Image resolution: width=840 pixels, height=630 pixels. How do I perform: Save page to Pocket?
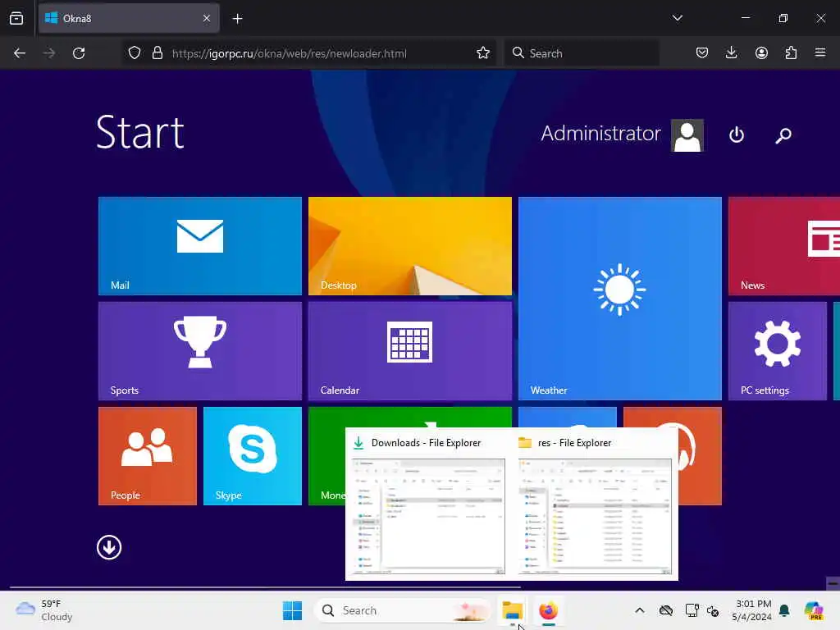(x=702, y=52)
